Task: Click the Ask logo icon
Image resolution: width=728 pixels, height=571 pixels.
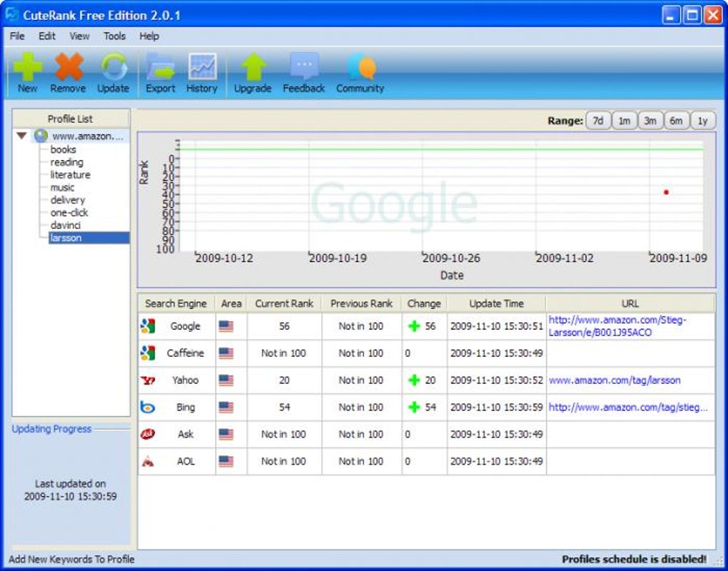Action: [148, 435]
